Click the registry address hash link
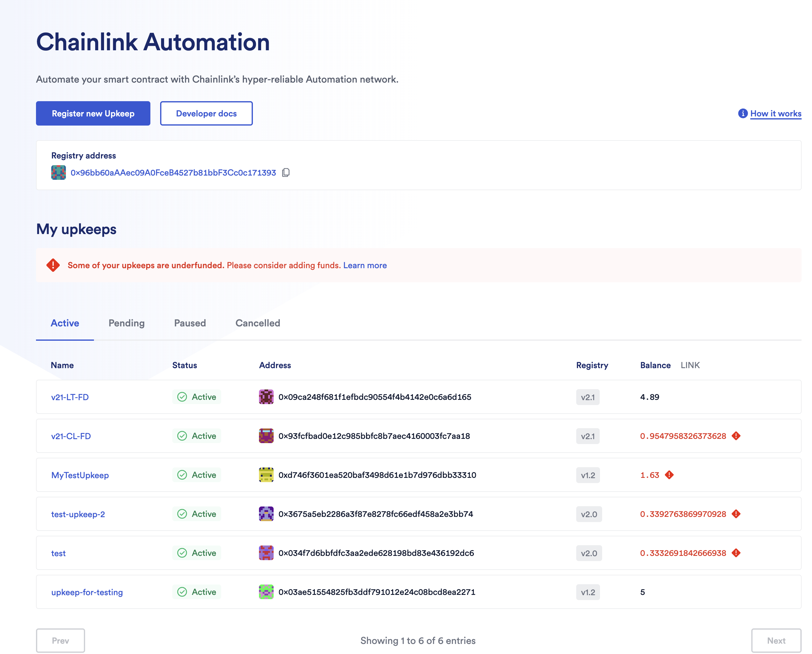Viewport: 812px width, 654px height. [173, 172]
